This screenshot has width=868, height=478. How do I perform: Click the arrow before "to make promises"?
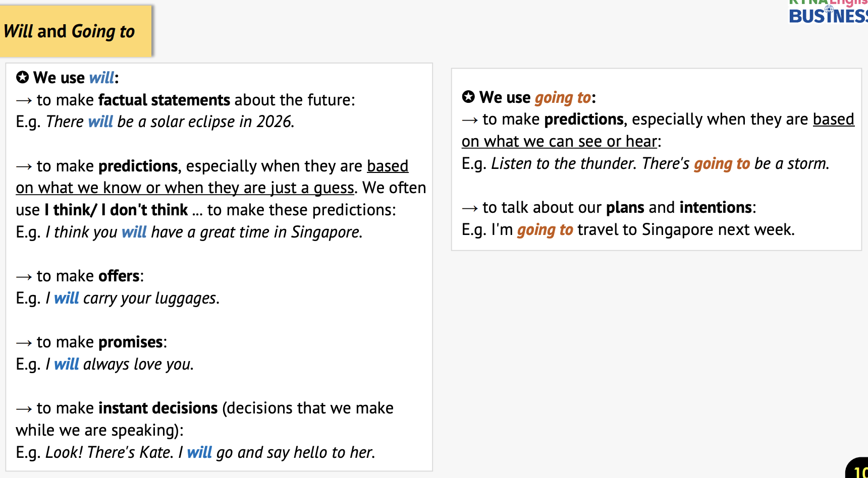tap(24, 342)
